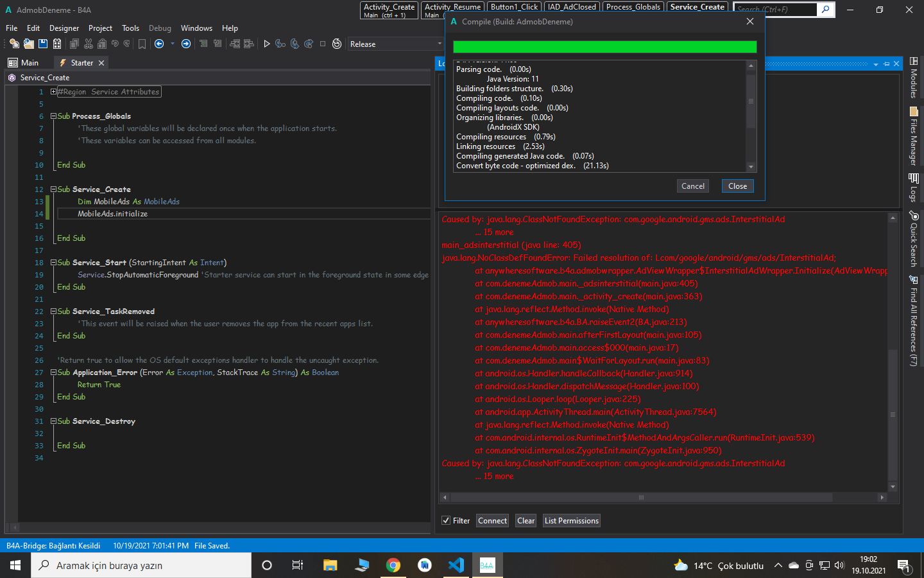Run the project with the play icon
Image resolution: width=924 pixels, height=578 pixels.
[x=267, y=44]
